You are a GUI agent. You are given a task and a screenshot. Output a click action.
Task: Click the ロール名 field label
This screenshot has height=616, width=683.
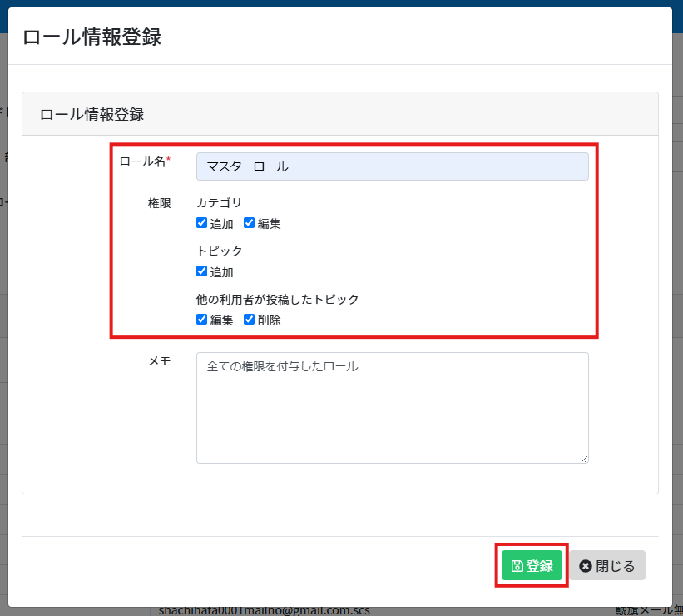pyautogui.click(x=143, y=161)
